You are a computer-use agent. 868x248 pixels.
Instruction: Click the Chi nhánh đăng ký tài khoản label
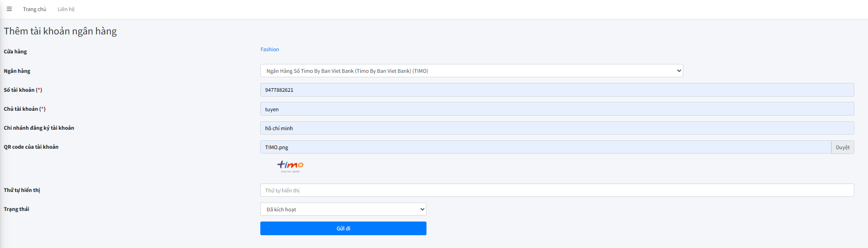pyautogui.click(x=39, y=128)
